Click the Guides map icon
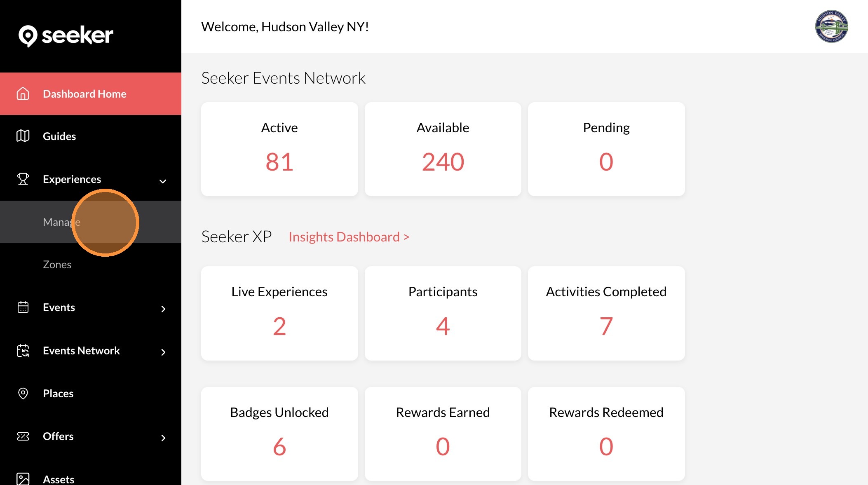Screen dimensions: 868x485 point(23,136)
